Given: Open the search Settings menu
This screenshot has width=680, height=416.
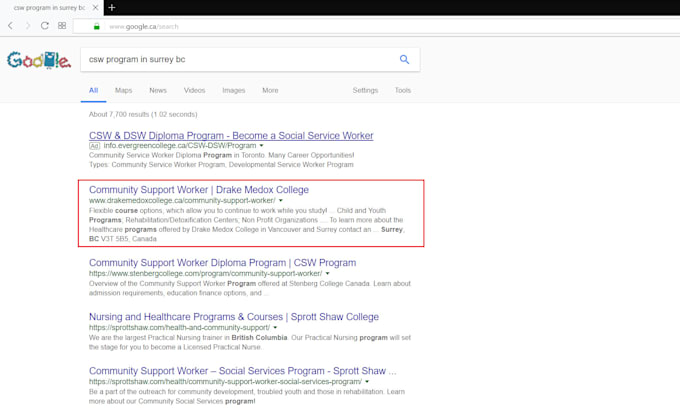Looking at the screenshot, I should (365, 90).
